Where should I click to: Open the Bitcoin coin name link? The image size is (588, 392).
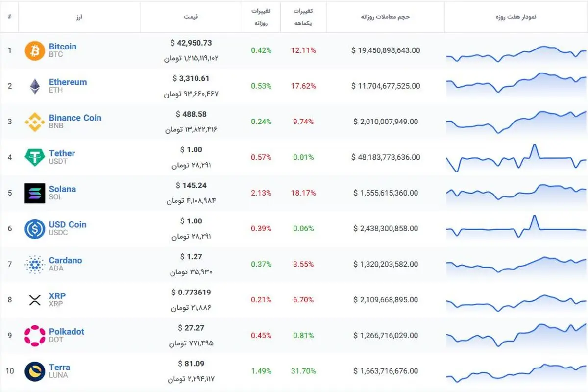[63, 47]
